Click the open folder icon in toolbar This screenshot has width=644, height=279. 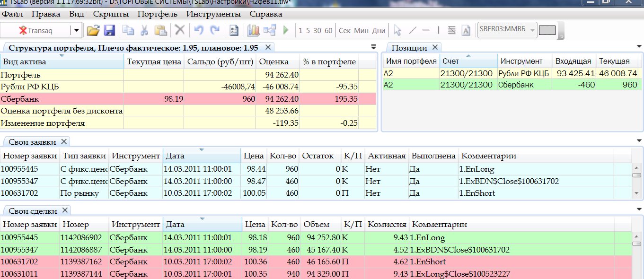(x=93, y=31)
